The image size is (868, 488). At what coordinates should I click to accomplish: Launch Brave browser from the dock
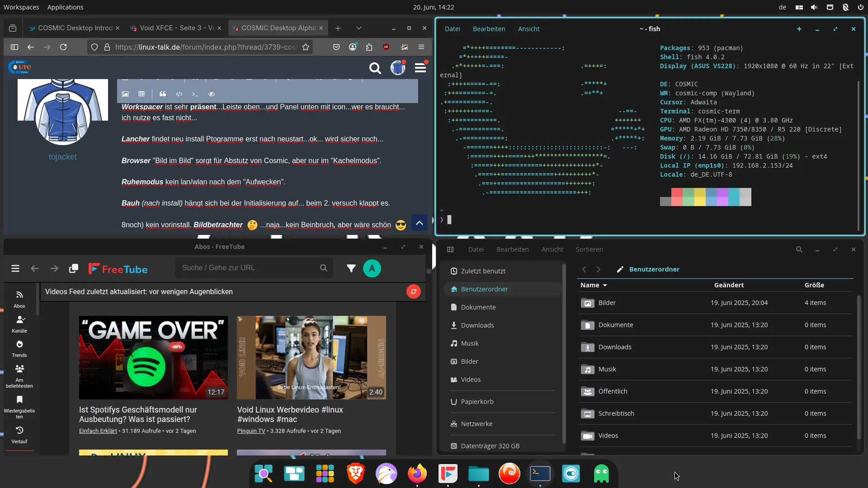356,474
